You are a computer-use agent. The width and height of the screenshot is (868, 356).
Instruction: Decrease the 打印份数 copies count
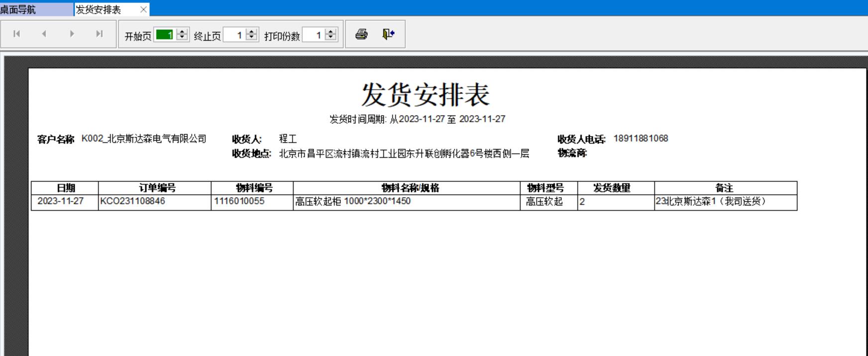(330, 37)
